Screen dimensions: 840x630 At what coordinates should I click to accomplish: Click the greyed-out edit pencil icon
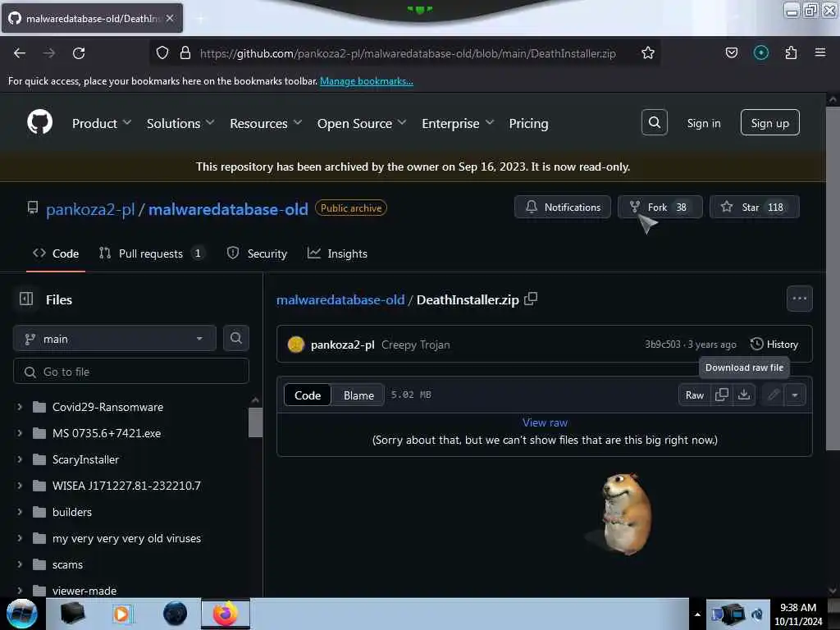pos(773,395)
